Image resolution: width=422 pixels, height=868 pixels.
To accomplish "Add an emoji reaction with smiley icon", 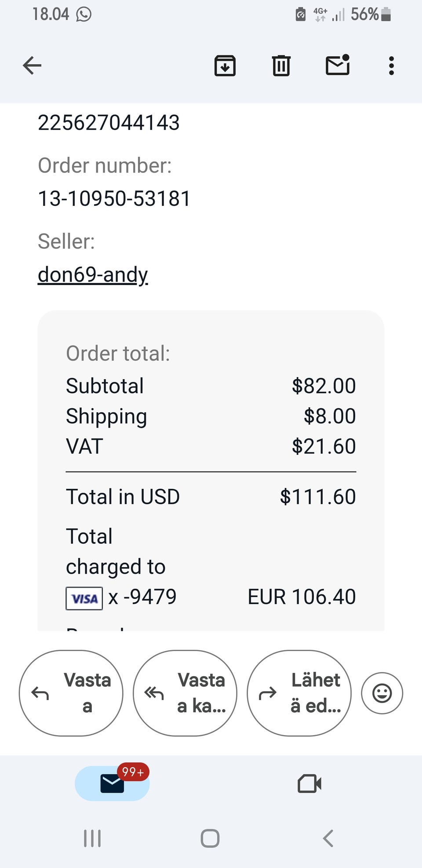I will point(382,693).
